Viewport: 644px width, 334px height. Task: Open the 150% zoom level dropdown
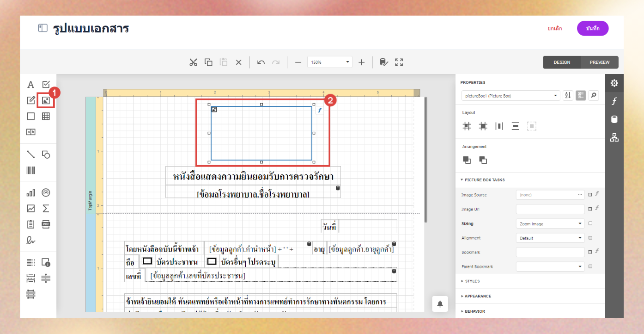coord(329,62)
